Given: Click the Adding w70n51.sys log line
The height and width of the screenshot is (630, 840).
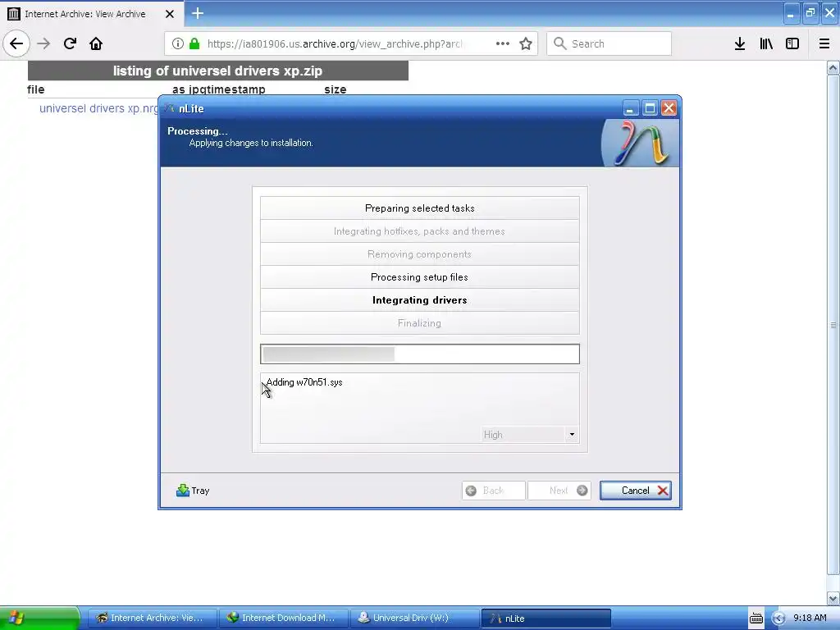Looking at the screenshot, I should 304,382.
